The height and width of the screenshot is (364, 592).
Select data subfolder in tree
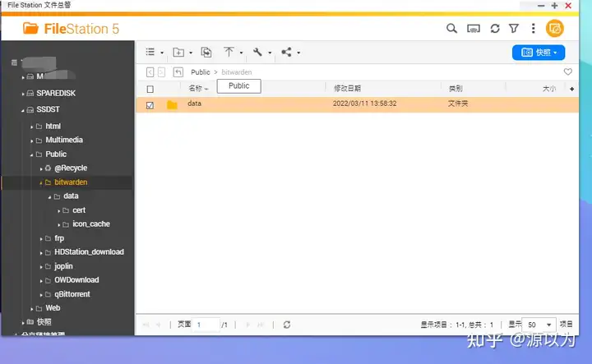click(71, 196)
